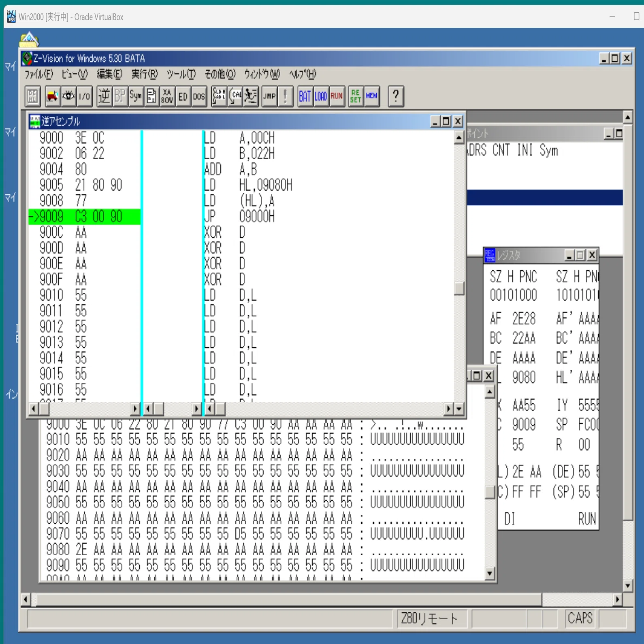Open the ツール(T) menu
Screen dimensions: 644x644
point(181,75)
